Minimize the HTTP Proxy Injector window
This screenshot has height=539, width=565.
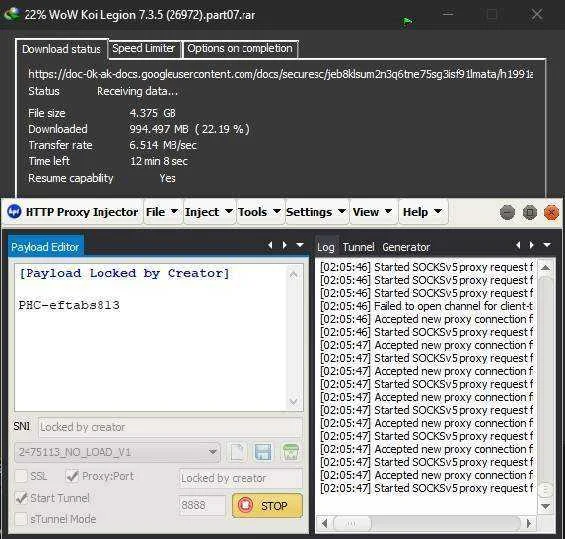coord(507,213)
